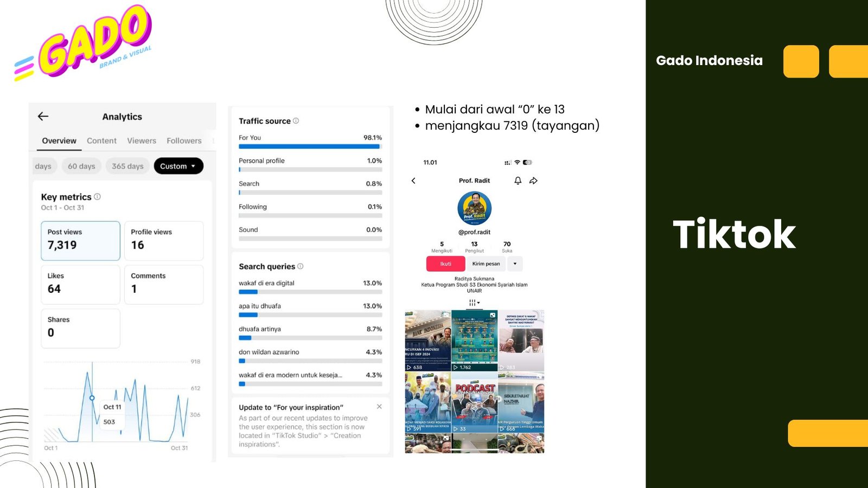Click the Key metrics info icon
The image size is (868, 488).
(98, 197)
